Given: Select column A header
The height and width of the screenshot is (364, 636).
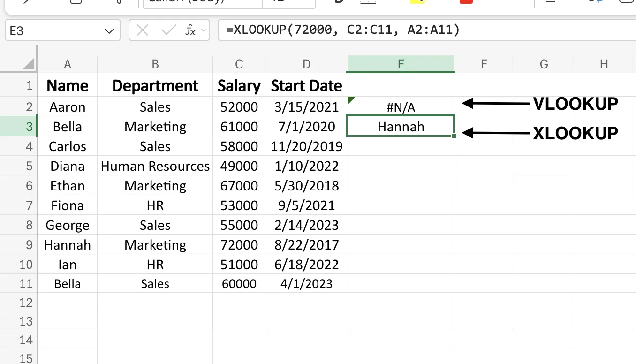Looking at the screenshot, I should point(68,64).
